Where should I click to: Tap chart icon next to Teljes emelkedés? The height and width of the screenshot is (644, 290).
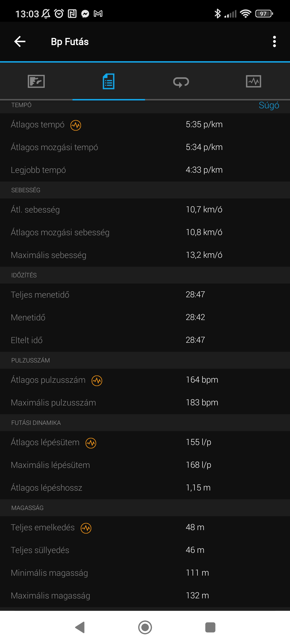click(x=86, y=528)
